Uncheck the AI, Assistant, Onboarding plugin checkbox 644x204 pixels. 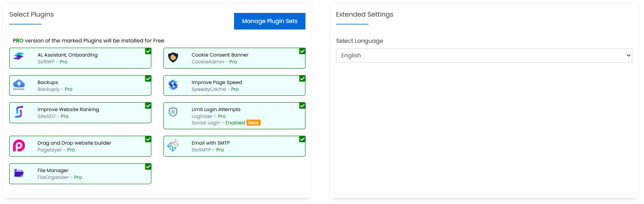(x=148, y=51)
